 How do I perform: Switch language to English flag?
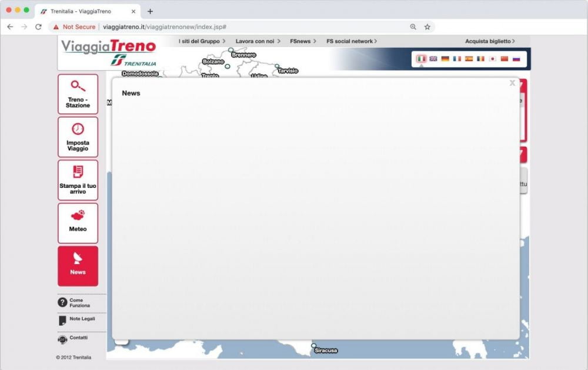[433, 59]
